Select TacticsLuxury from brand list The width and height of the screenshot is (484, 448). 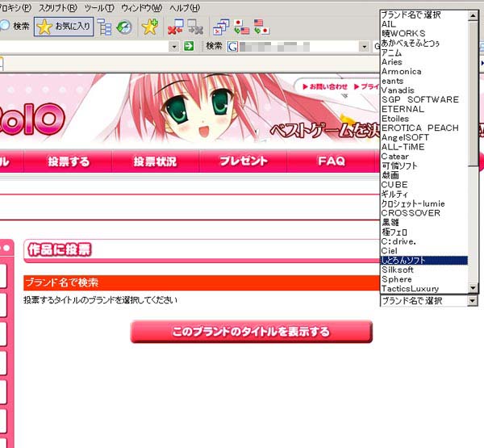424,288
